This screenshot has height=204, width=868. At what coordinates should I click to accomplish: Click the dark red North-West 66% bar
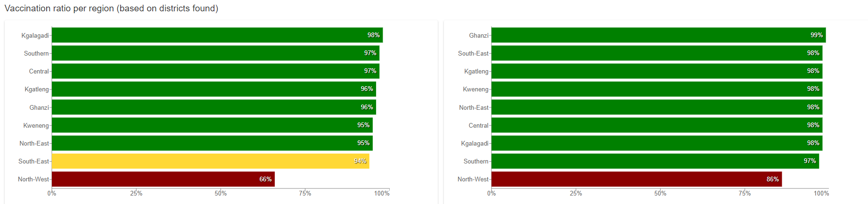point(163,179)
